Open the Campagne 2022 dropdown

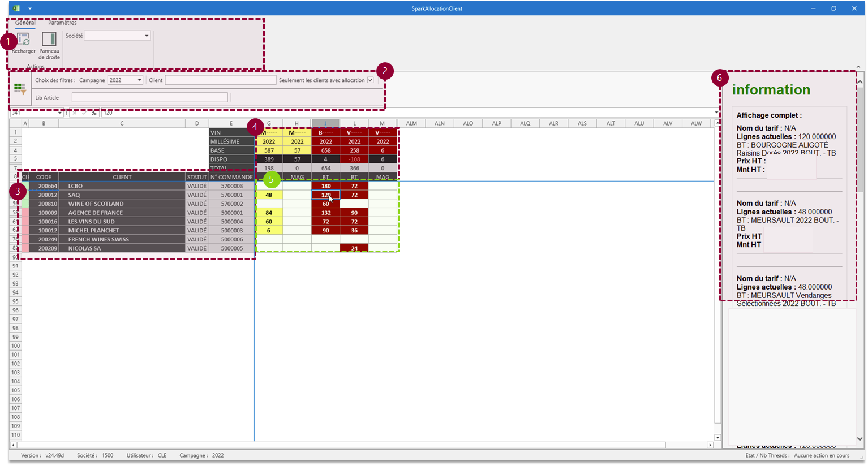[139, 80]
